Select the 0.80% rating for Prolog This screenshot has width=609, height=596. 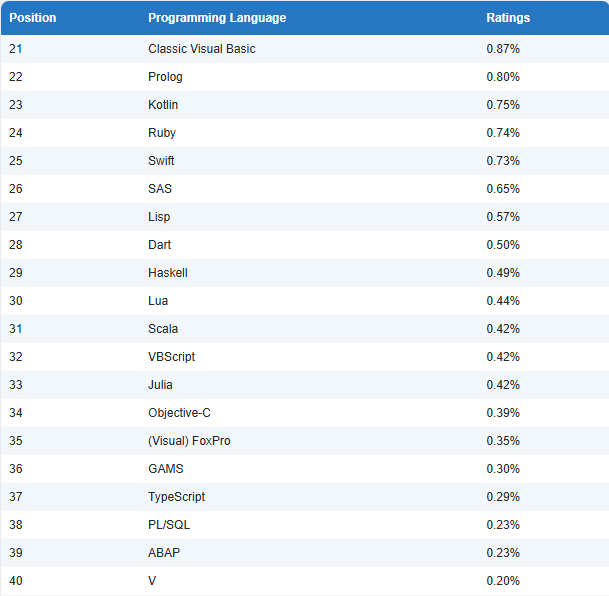click(503, 77)
